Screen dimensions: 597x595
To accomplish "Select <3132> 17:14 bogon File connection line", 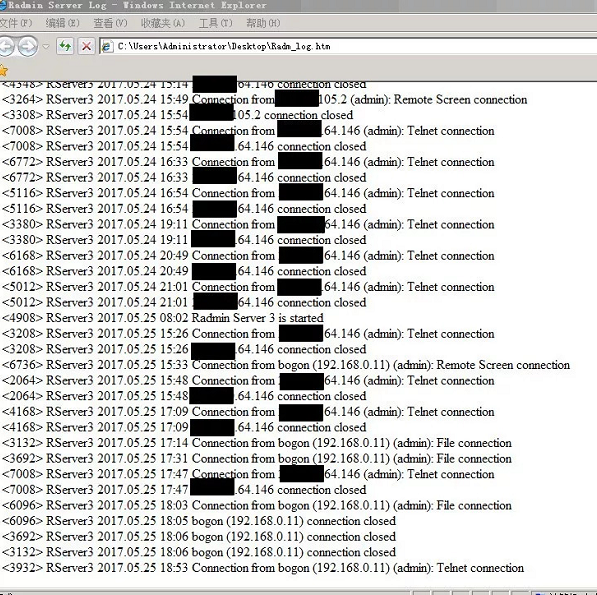I will pyautogui.click(x=257, y=443).
